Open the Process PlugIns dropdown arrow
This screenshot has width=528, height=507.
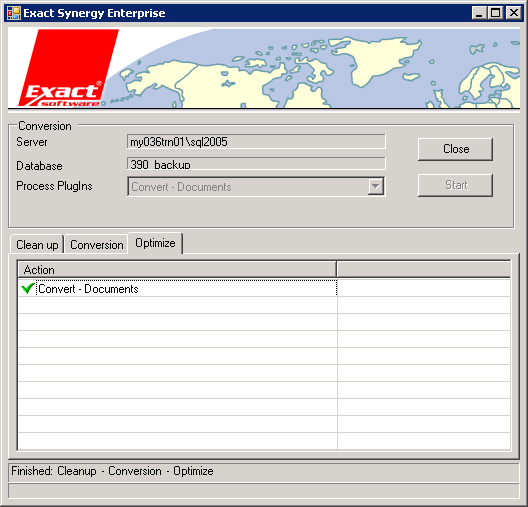click(x=376, y=186)
